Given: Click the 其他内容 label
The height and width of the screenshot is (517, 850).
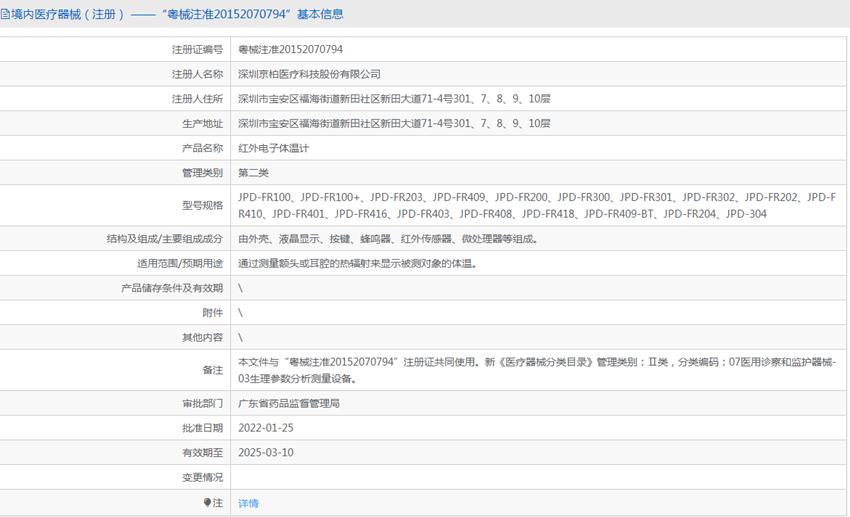Looking at the screenshot, I should pyautogui.click(x=202, y=337).
